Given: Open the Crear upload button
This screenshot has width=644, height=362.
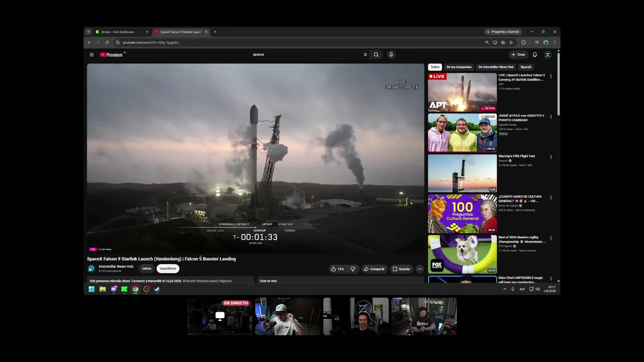Looking at the screenshot, I should click(x=518, y=55).
